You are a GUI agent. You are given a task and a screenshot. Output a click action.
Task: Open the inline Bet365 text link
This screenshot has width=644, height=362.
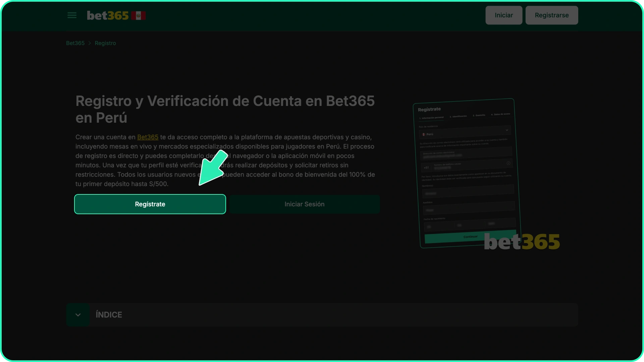coord(148,137)
